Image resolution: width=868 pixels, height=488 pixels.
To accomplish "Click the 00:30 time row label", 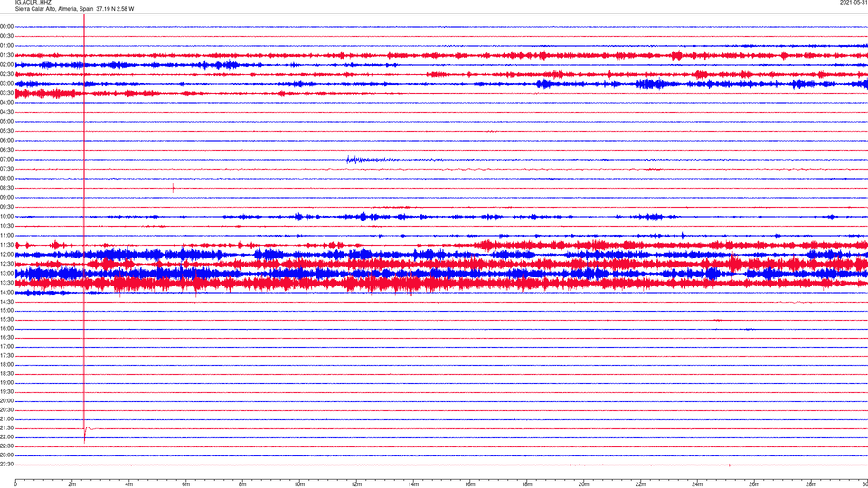I will 6,36.
